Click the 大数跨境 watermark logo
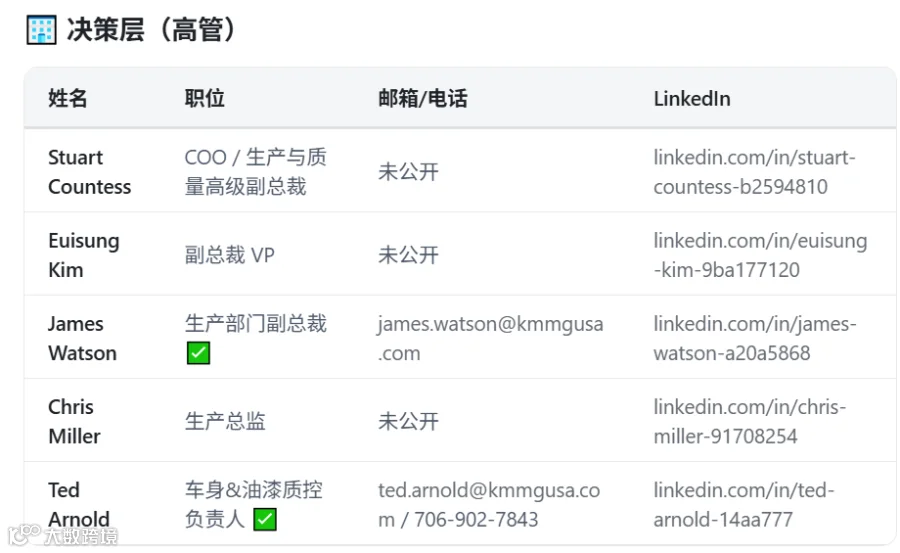The width and height of the screenshot is (900, 553). pos(63,536)
